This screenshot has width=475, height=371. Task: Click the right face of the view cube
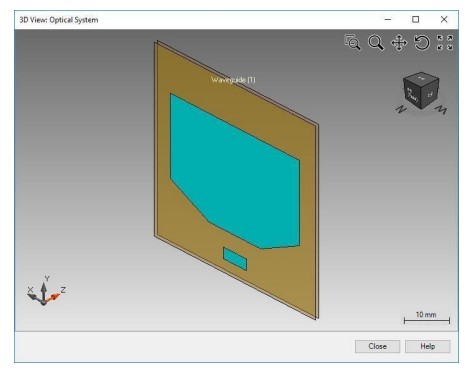coord(430,93)
